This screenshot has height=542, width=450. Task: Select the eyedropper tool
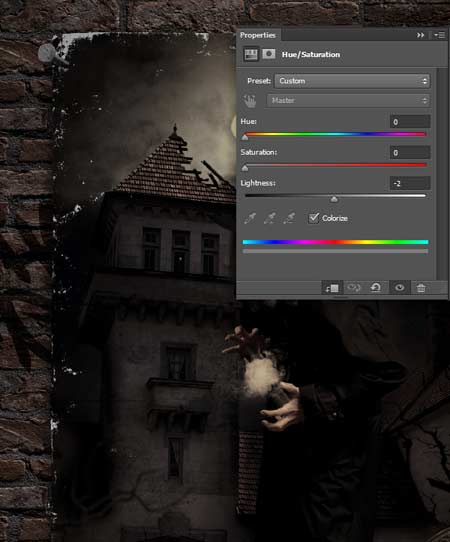[x=250, y=218]
